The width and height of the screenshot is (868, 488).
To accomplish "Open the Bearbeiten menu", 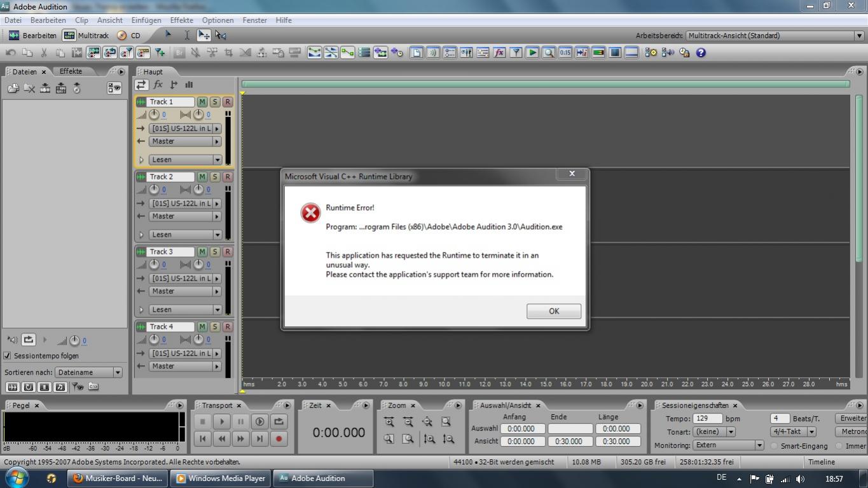I will click(48, 20).
